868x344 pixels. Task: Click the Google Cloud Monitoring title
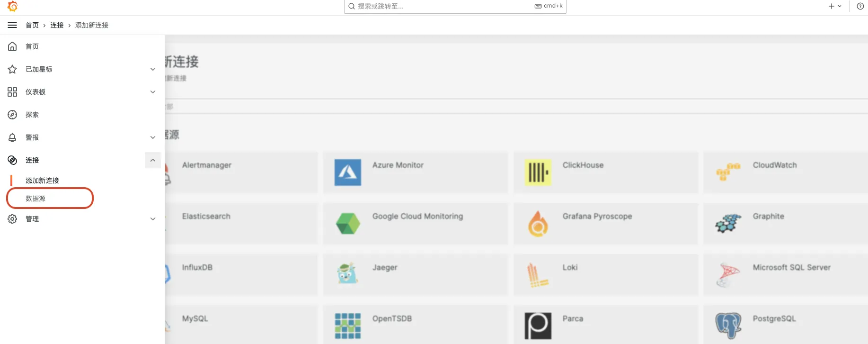point(418,216)
